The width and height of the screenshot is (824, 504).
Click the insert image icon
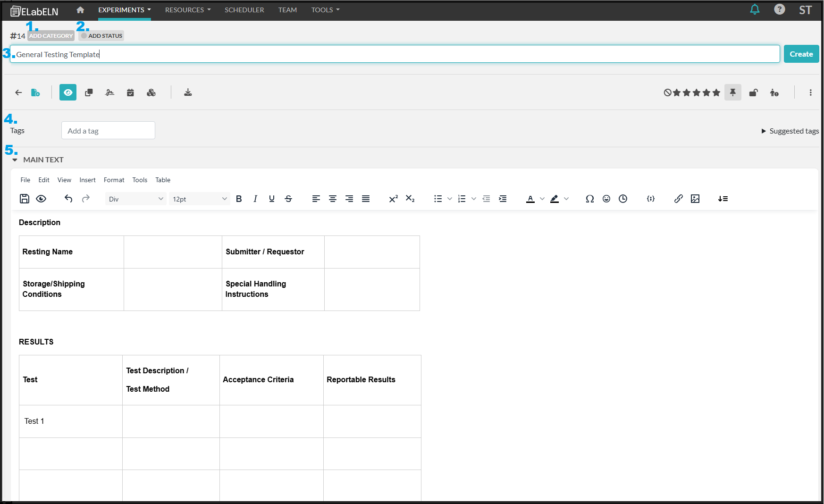tap(695, 199)
